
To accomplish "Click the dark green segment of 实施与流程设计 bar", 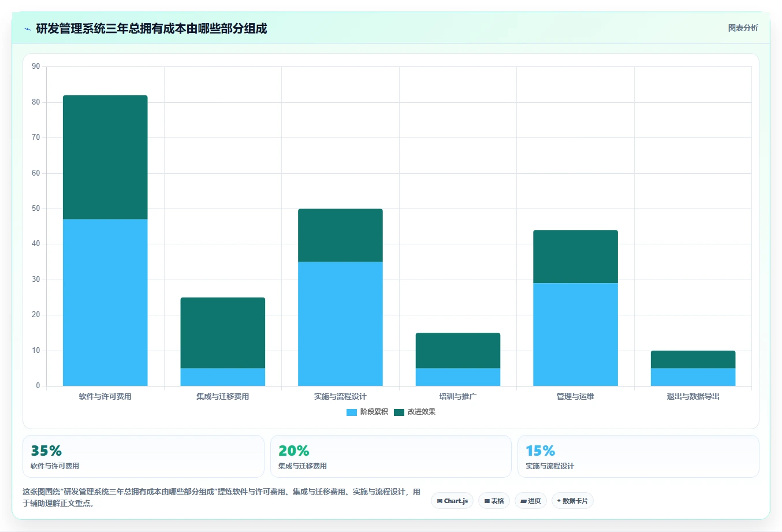I will click(x=340, y=235).
